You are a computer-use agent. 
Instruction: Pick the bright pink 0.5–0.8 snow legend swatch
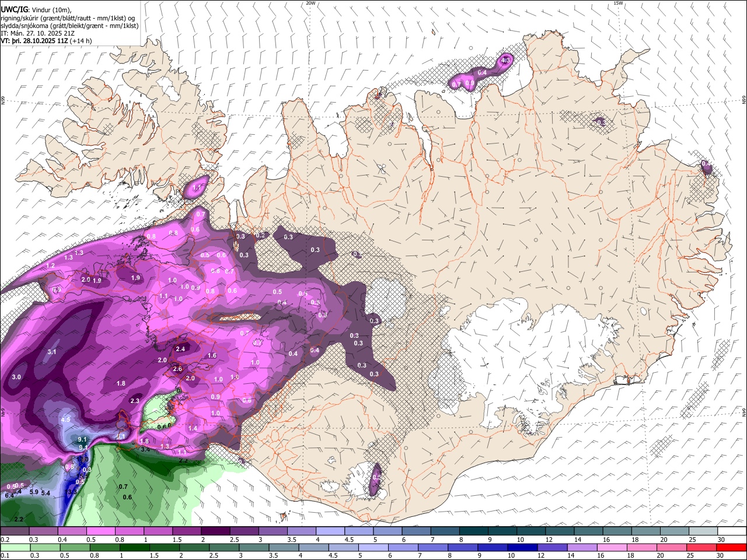100,531
